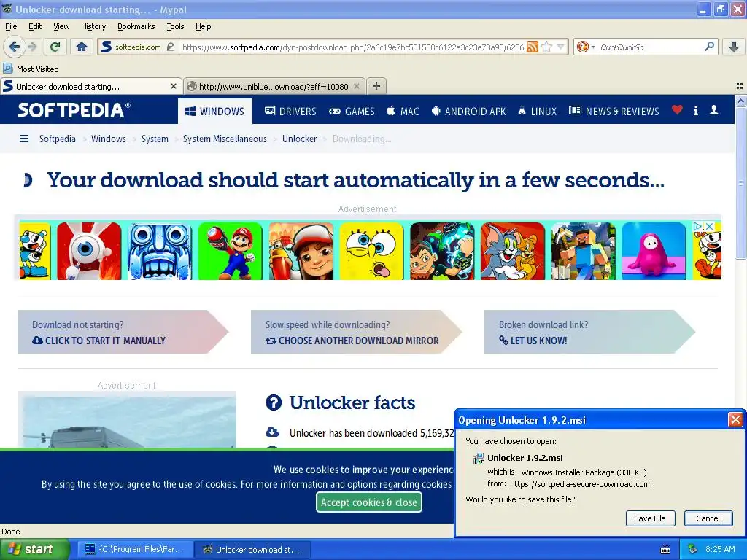Image resolution: width=747 pixels, height=560 pixels.
Task: Click the Mypal Unlocker download taskbar item
Action: click(x=252, y=550)
